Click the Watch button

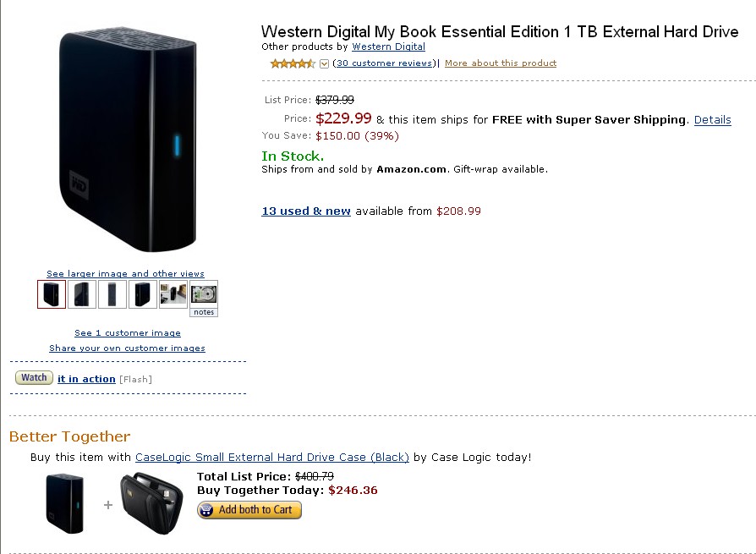click(x=34, y=377)
